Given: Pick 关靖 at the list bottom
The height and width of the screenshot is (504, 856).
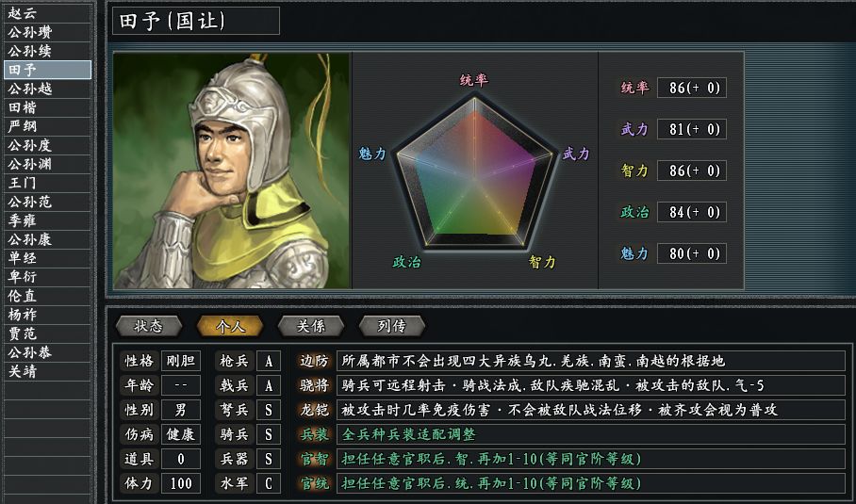Looking at the screenshot, I should (x=23, y=371).
